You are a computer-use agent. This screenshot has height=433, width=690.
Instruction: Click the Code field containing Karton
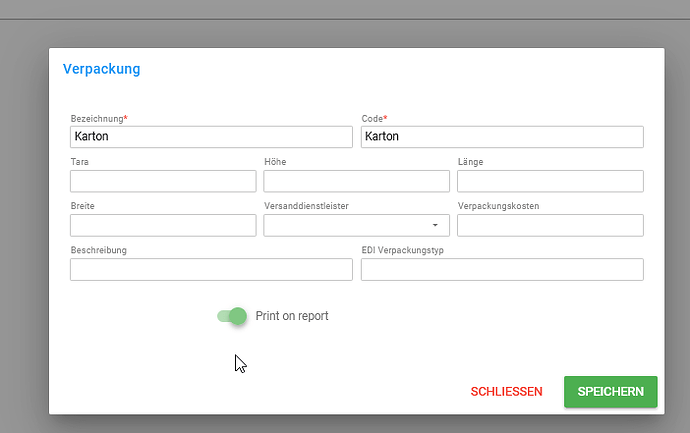click(x=502, y=137)
